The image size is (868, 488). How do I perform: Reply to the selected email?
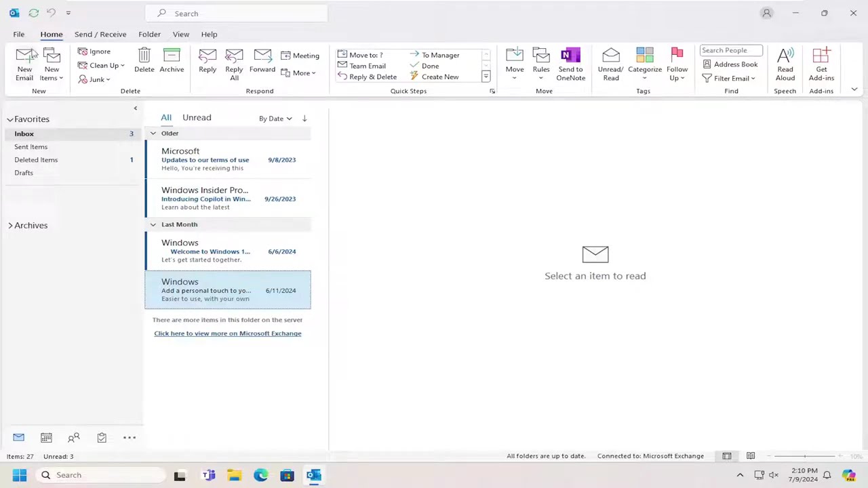coord(208,61)
